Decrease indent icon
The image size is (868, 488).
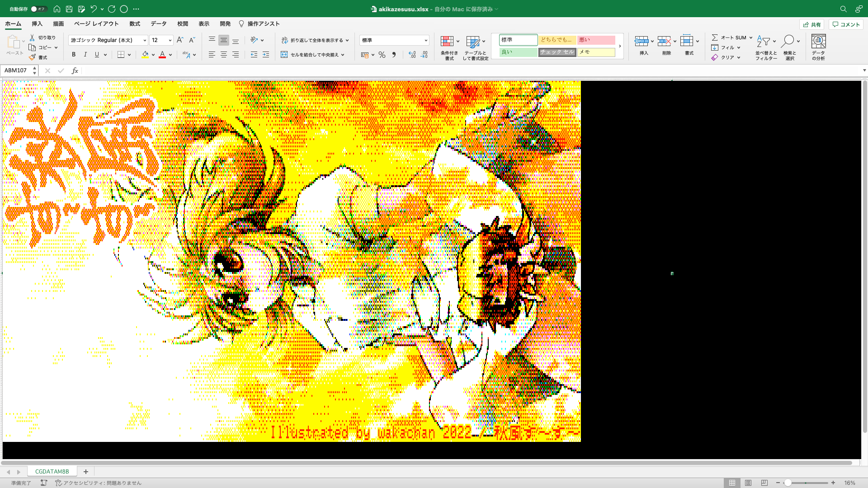pos(254,55)
